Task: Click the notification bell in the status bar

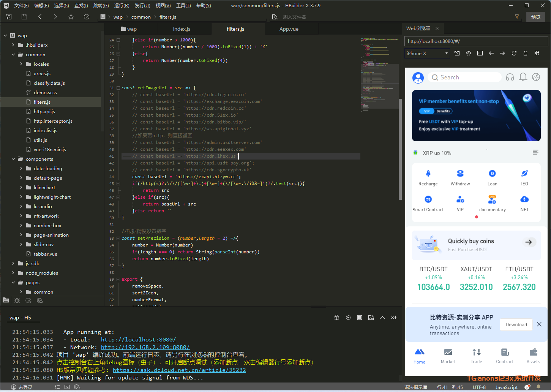Action: [538, 387]
